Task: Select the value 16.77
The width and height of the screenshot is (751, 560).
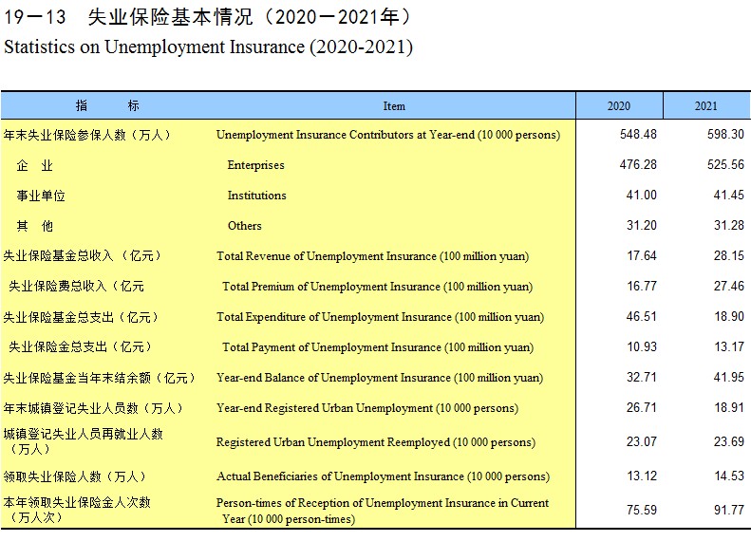Action: [642, 287]
